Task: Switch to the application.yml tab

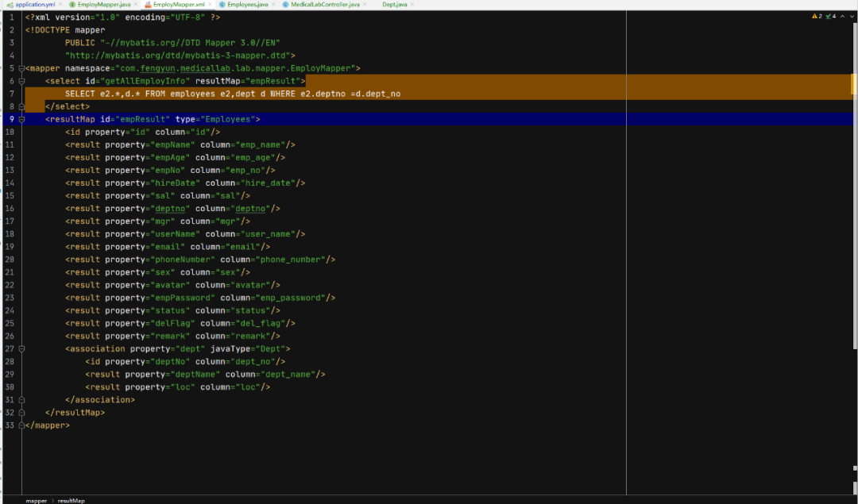Action: click(x=35, y=5)
